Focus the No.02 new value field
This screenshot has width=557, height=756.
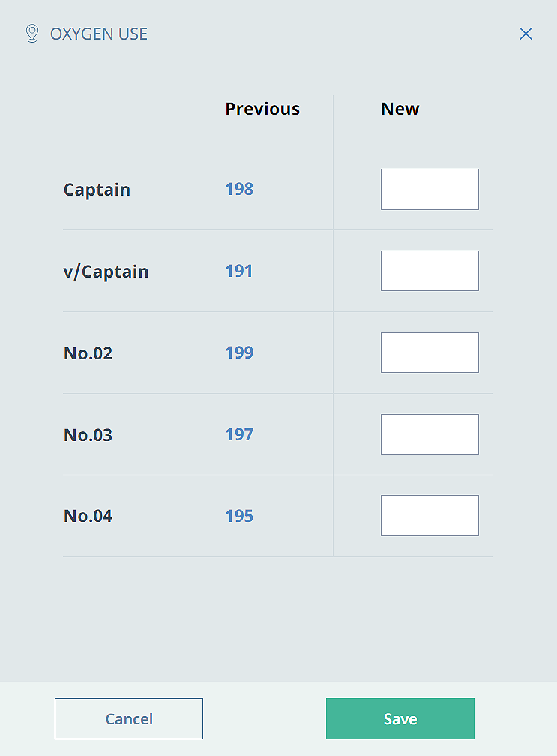430,352
